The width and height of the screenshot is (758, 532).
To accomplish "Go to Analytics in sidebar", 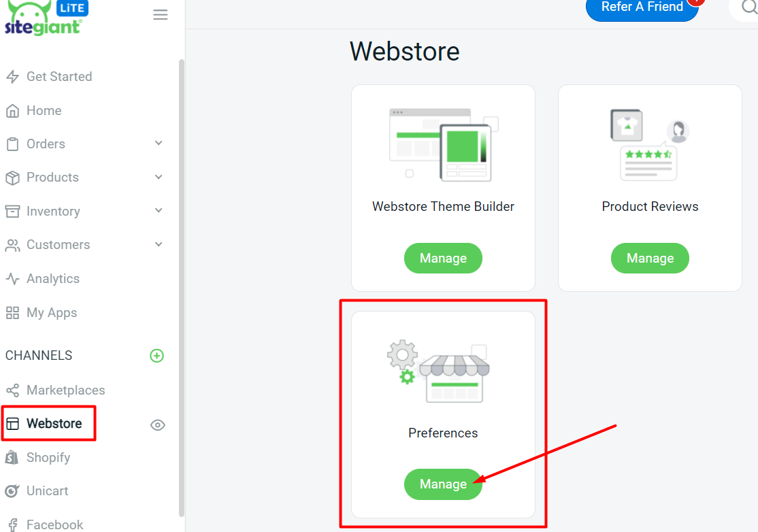I will pyautogui.click(x=52, y=279).
